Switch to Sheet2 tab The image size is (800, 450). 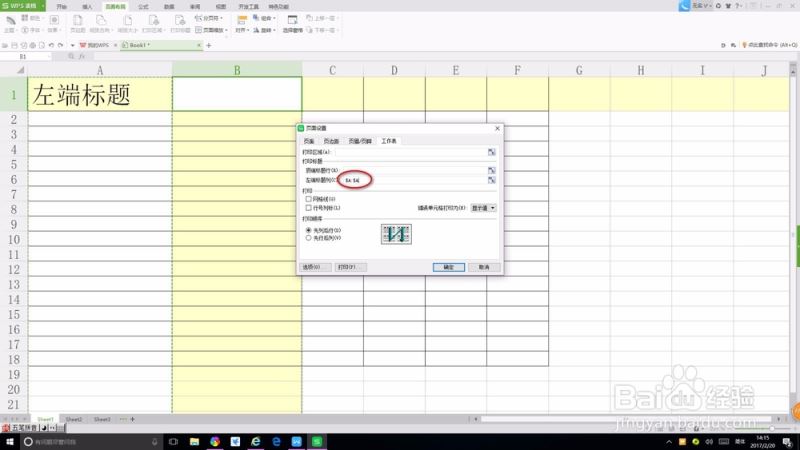[x=73, y=419]
